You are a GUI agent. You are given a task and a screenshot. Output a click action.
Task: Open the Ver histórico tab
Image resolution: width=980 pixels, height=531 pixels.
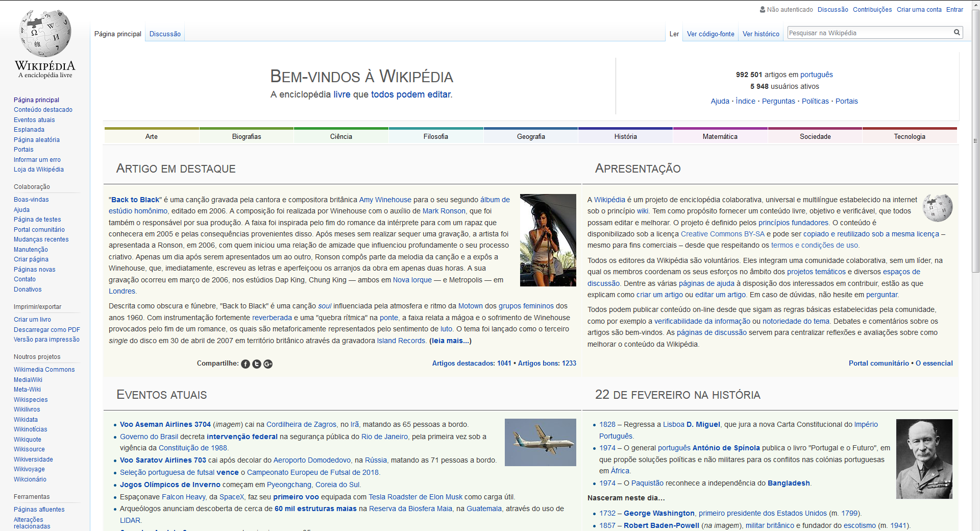click(761, 34)
